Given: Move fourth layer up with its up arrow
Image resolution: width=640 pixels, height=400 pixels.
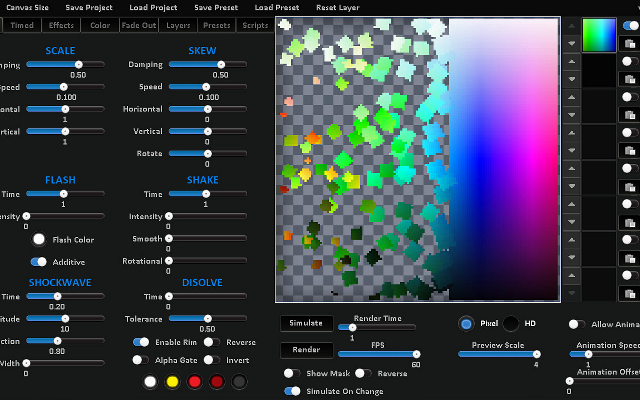Looking at the screenshot, I should [x=571, y=133].
